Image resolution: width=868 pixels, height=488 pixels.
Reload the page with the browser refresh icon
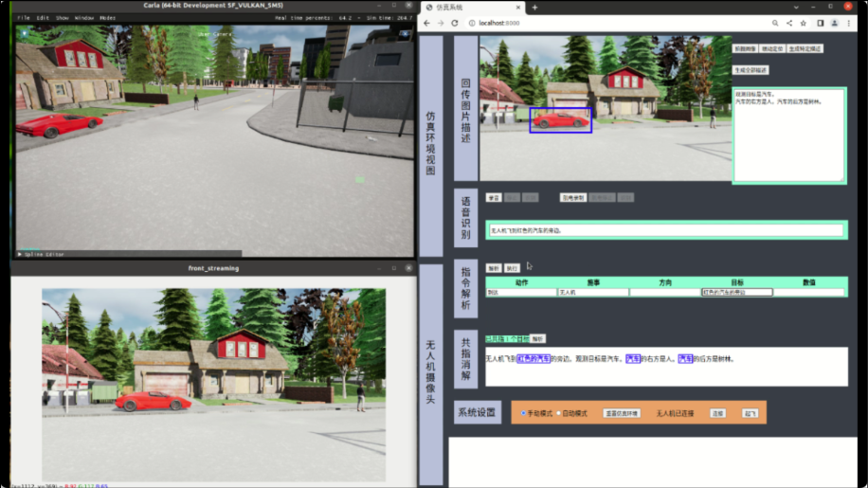point(456,23)
